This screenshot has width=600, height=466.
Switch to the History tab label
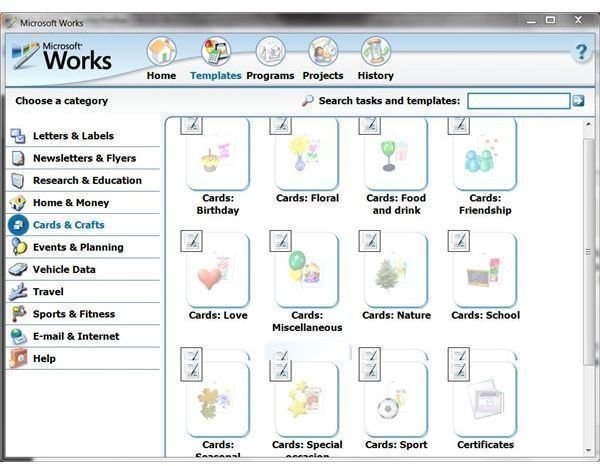(376, 76)
